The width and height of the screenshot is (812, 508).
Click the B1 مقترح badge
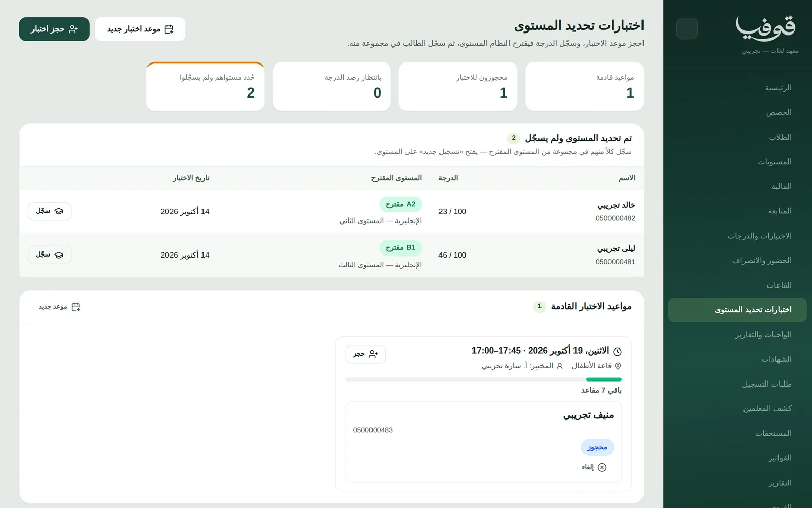point(400,248)
